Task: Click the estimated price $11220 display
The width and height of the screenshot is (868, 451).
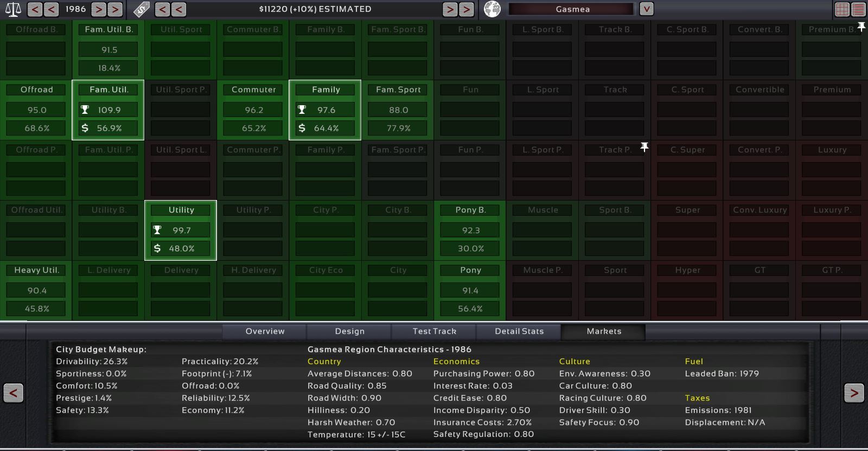Action: (315, 9)
